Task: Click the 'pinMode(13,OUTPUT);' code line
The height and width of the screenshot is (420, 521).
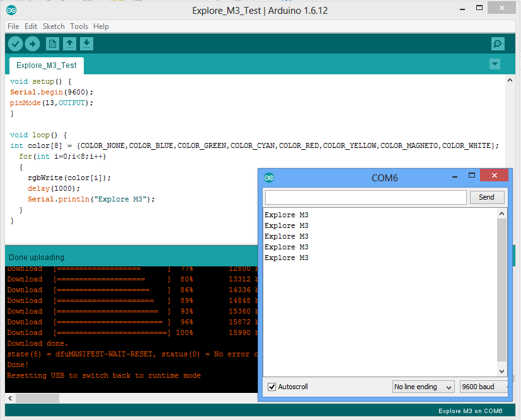Action: pos(52,103)
